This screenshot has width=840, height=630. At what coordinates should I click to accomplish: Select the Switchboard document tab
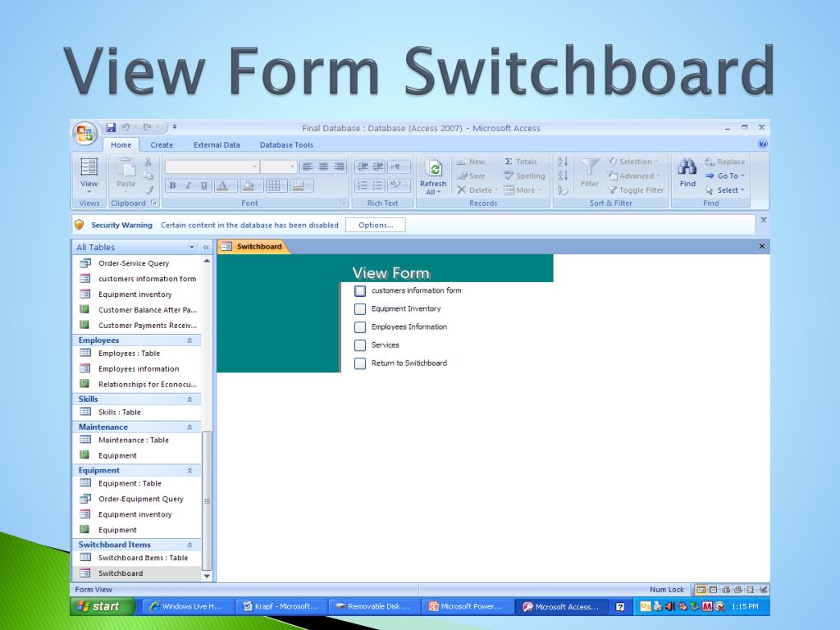[253, 246]
